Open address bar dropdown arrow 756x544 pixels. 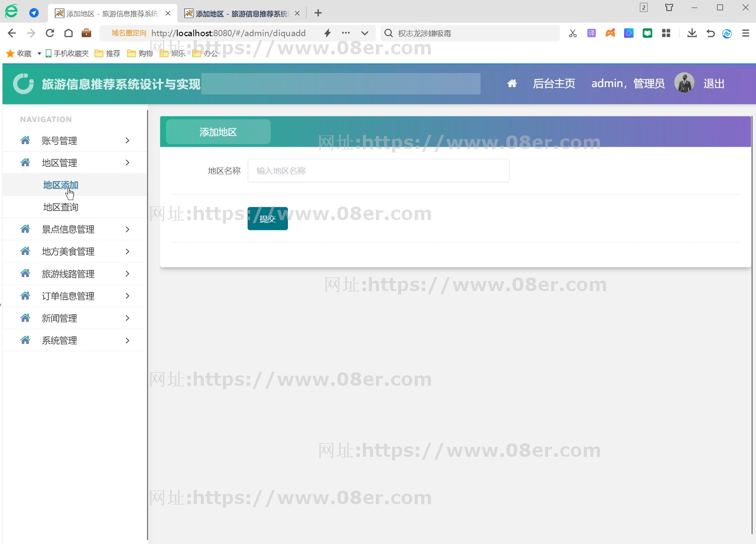[365, 33]
